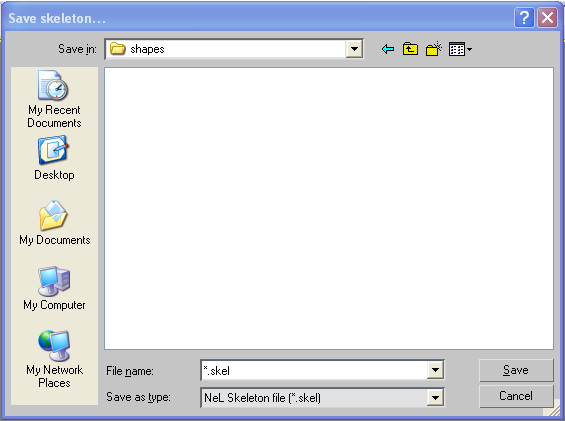Close the Save skeleton dialog

[x=547, y=17]
